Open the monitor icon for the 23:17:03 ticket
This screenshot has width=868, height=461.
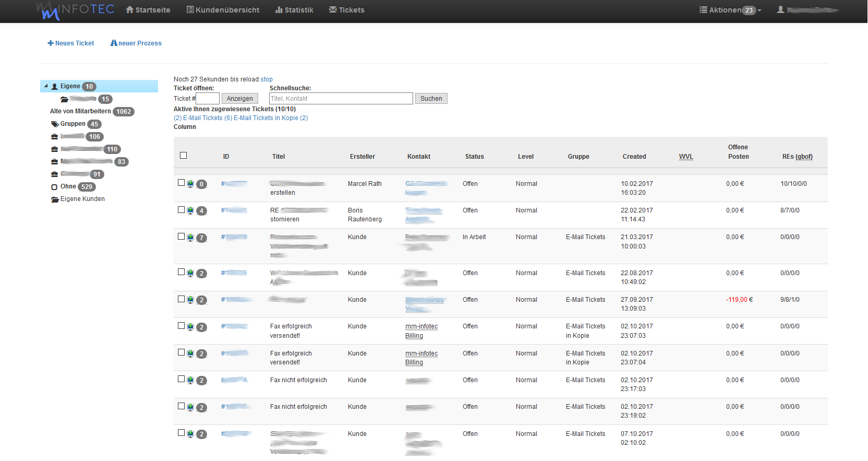pyautogui.click(x=190, y=380)
